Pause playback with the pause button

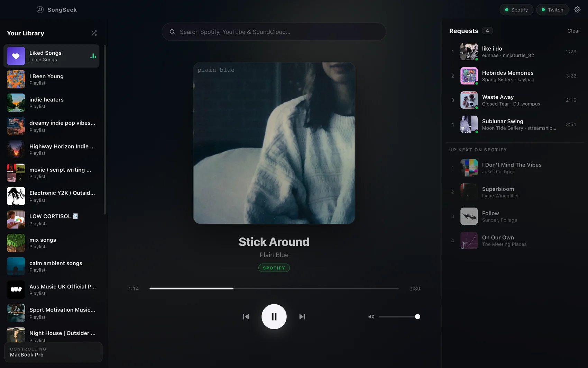[x=274, y=316]
